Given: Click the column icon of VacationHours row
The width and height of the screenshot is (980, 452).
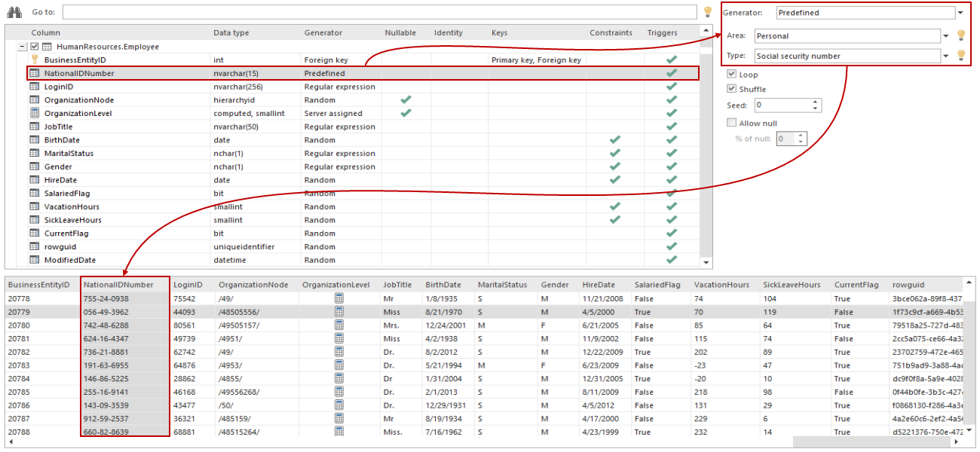Looking at the screenshot, I should (x=34, y=206).
